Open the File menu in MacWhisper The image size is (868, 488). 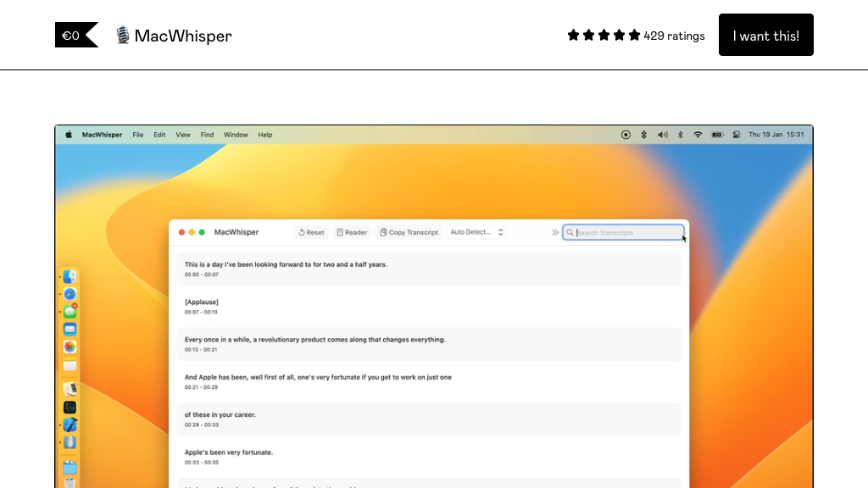coord(138,134)
